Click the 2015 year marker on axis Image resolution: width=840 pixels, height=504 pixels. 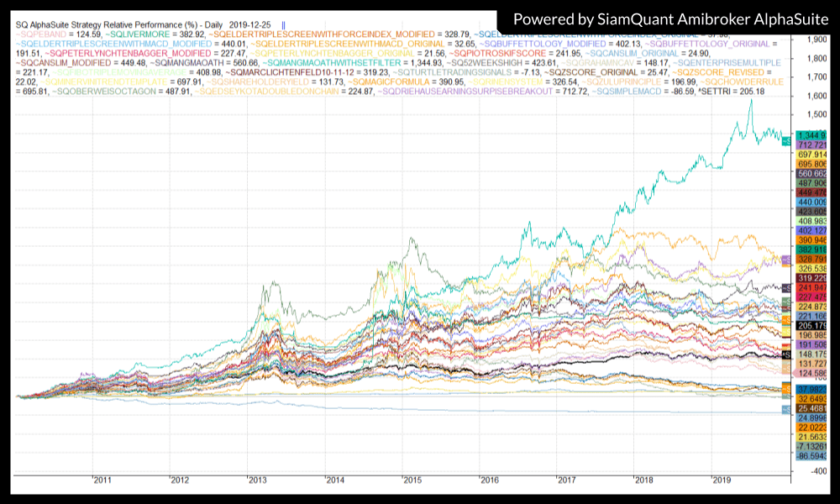(412, 480)
